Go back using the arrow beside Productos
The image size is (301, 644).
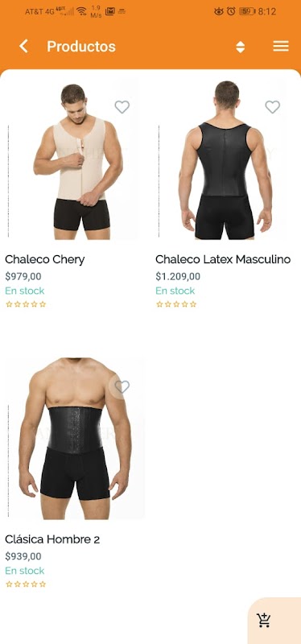click(x=24, y=46)
